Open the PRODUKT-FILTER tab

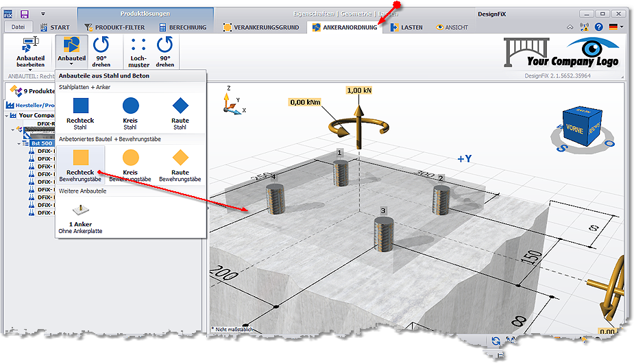click(x=114, y=27)
